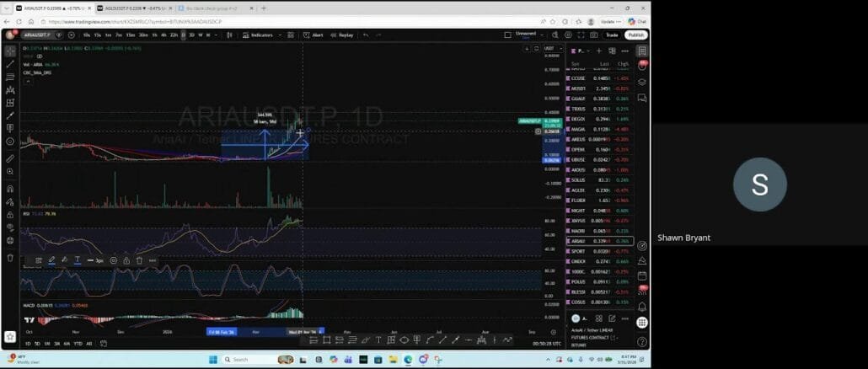Select the DEGO row in watchlist
The image size is (868, 369).
600,119
